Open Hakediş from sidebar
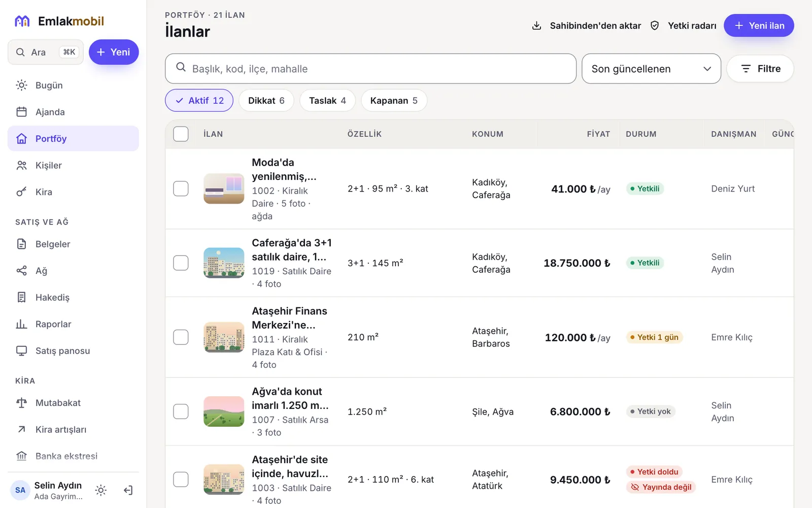This screenshot has width=812, height=508. click(x=73, y=297)
